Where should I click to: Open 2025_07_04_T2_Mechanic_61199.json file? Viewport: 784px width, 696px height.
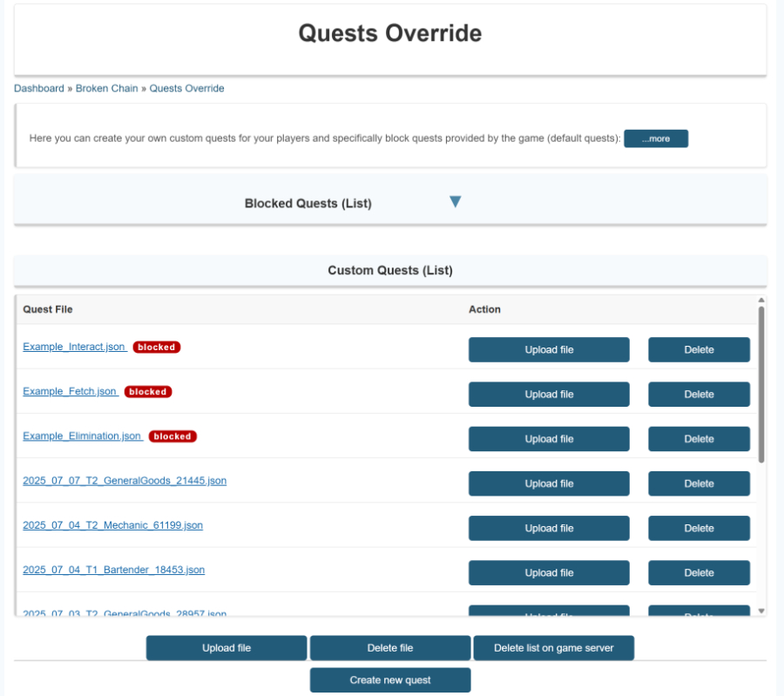tap(112, 525)
